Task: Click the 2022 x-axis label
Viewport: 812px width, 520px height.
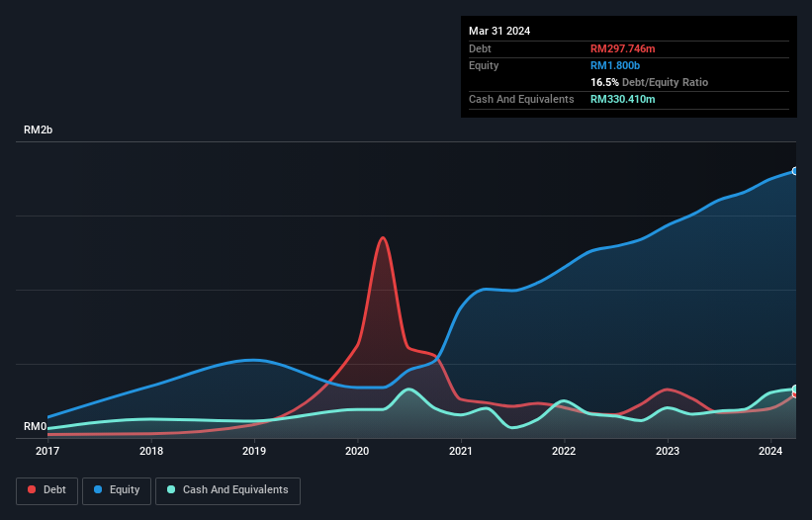Action: [564, 451]
